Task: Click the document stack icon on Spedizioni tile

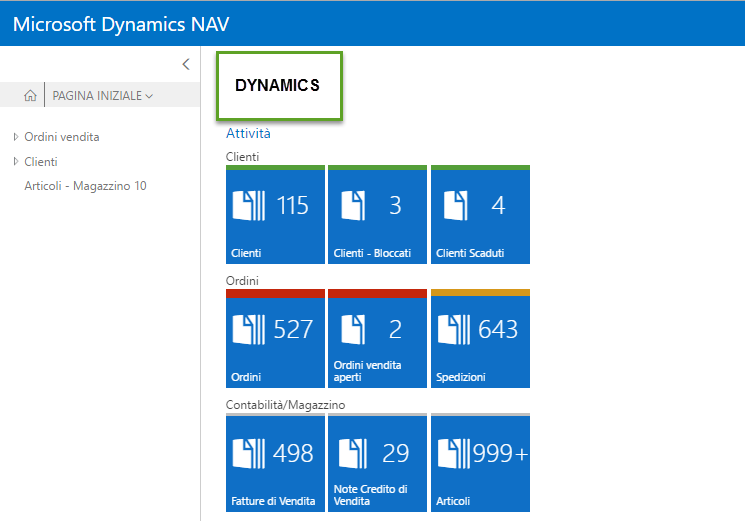Action: [454, 330]
